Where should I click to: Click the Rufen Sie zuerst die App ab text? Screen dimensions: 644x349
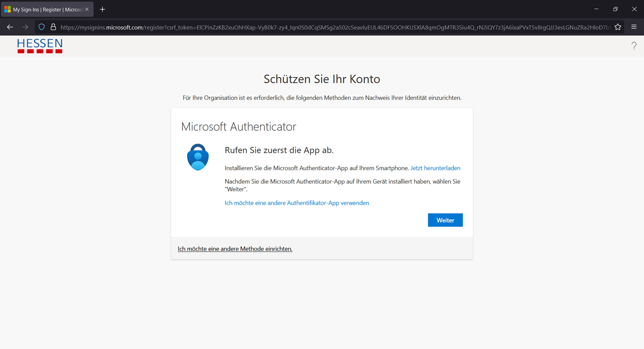pos(279,150)
